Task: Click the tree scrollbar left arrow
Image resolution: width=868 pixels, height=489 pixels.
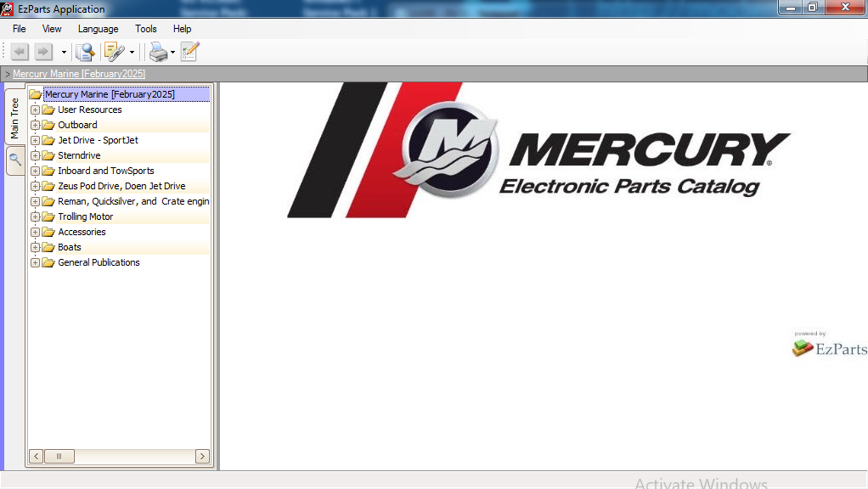Action: pyautogui.click(x=36, y=457)
